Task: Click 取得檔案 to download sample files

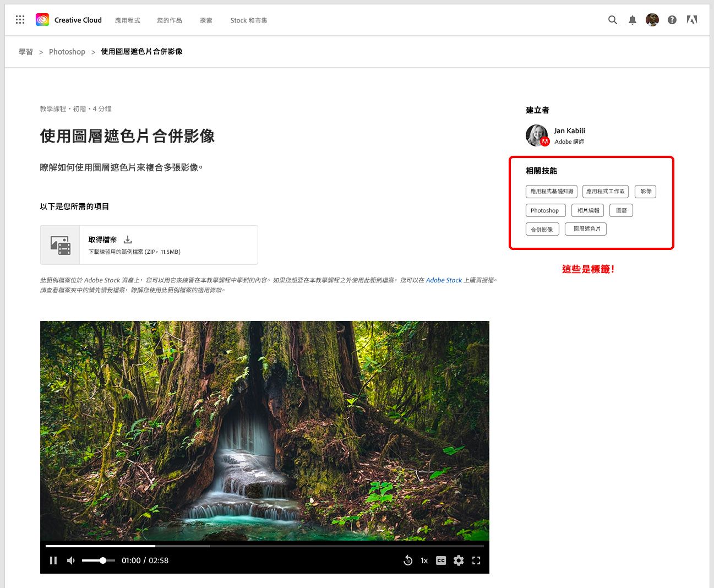Action: click(102, 239)
